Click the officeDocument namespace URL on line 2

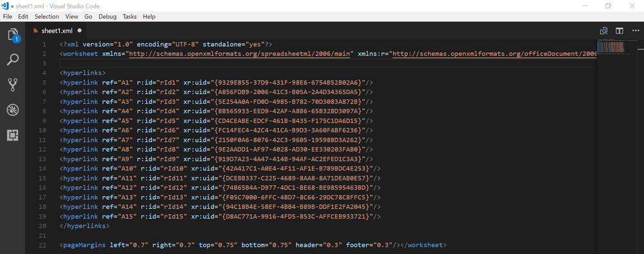[494, 54]
